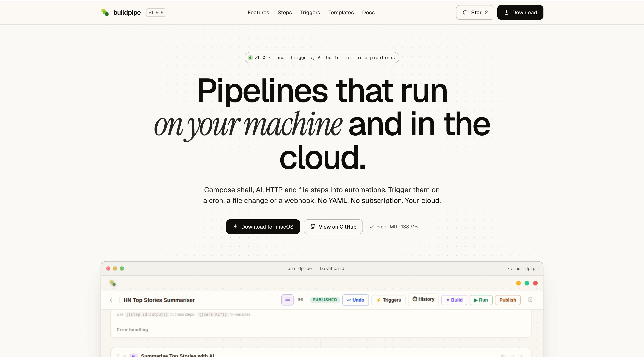The image size is (644, 357).
Task: Click the HN Top Stories Summariser title
Action: 159,300
